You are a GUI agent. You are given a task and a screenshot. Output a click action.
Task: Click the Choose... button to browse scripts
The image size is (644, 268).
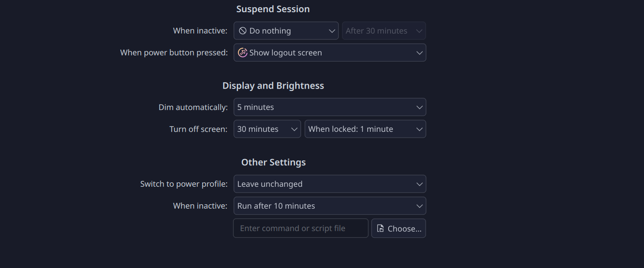[x=398, y=229]
